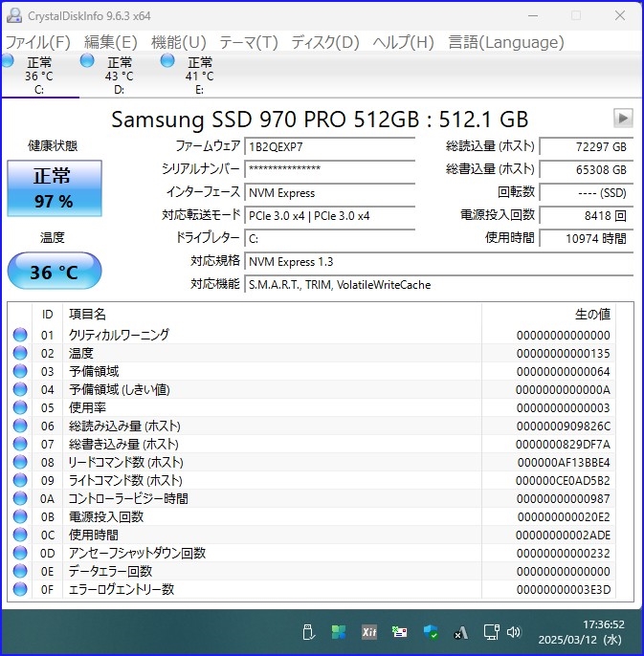Select the コントローラービジー時間 attribute name

pos(128,499)
